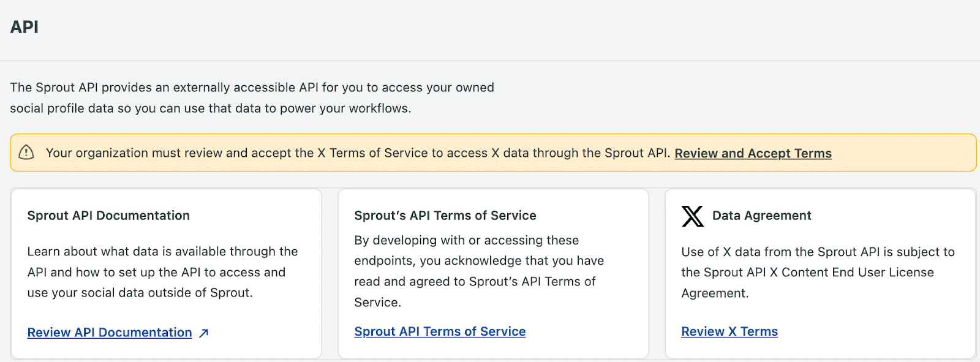Click the banner text 'Your organization must review'
Image resolution: width=980 pixels, height=362 pixels.
[358, 153]
